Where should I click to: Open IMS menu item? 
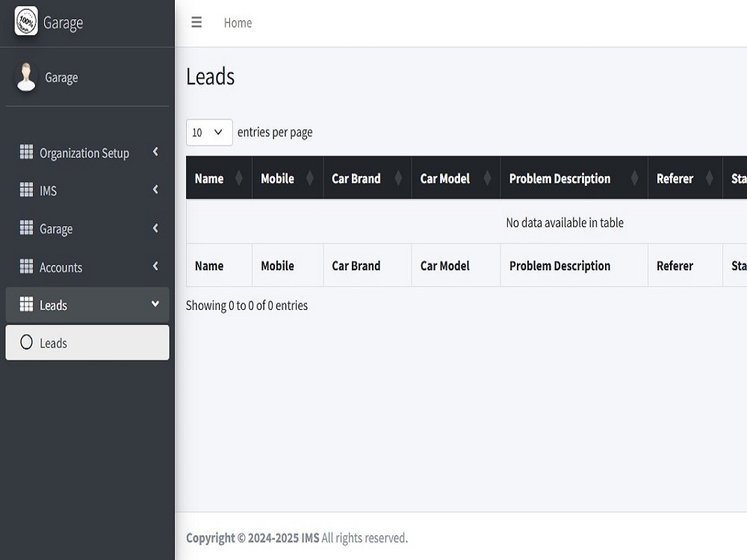pyautogui.click(x=87, y=190)
